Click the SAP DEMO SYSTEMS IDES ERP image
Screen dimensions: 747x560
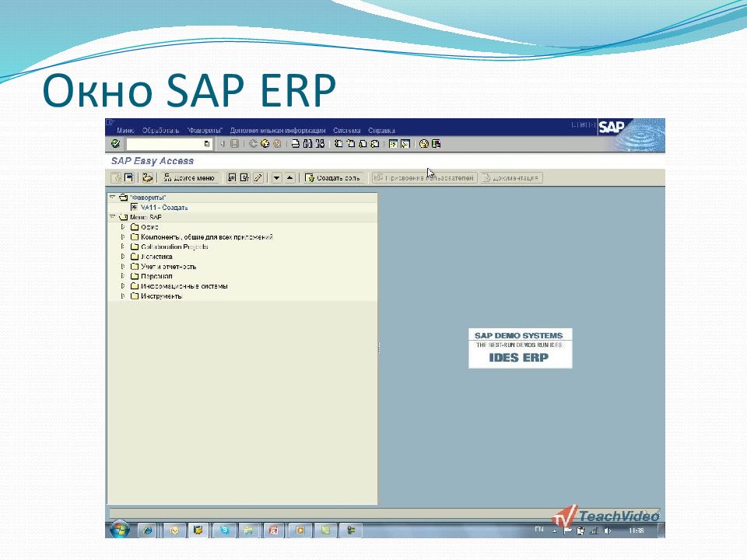coord(520,348)
